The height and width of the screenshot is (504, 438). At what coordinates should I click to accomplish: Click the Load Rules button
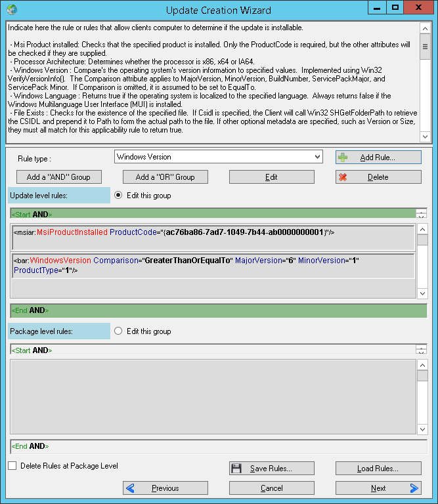378,469
